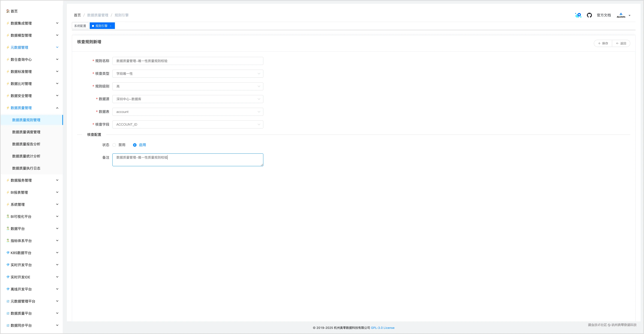Click the 规则名称 input field

tap(188, 61)
